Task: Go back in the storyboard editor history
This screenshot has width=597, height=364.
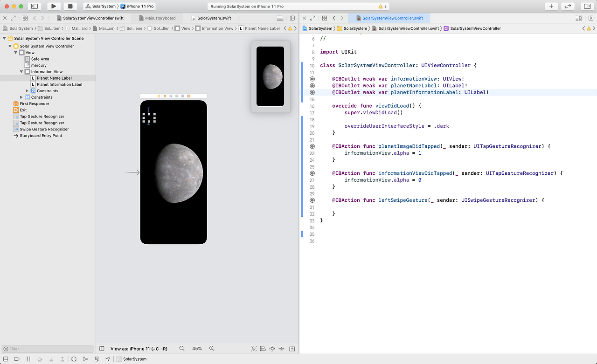Action: (x=35, y=18)
